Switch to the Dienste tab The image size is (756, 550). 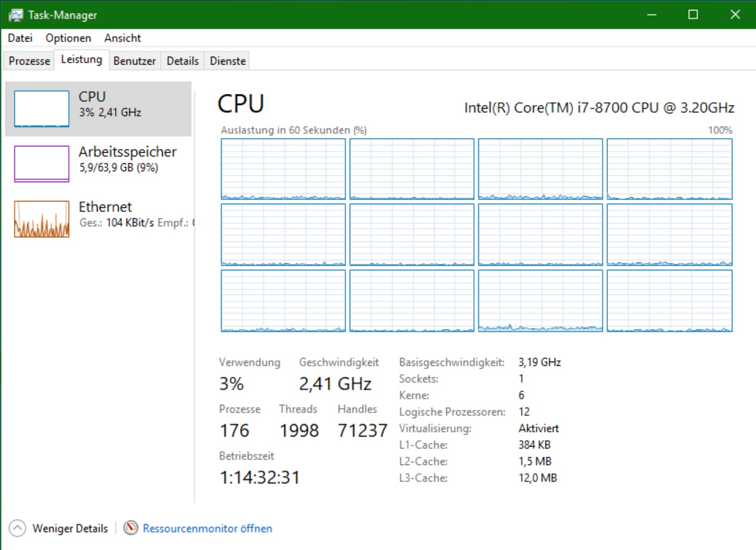click(x=228, y=61)
